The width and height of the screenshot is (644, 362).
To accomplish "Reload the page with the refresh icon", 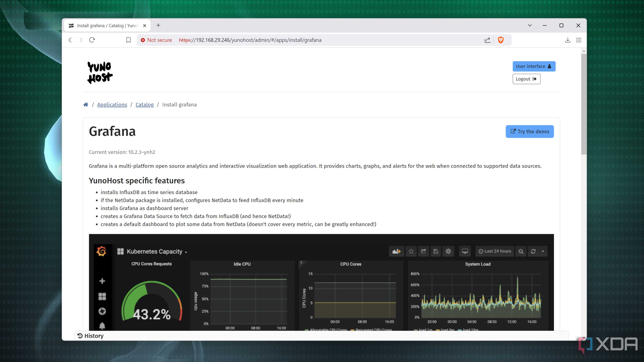I will coord(92,40).
